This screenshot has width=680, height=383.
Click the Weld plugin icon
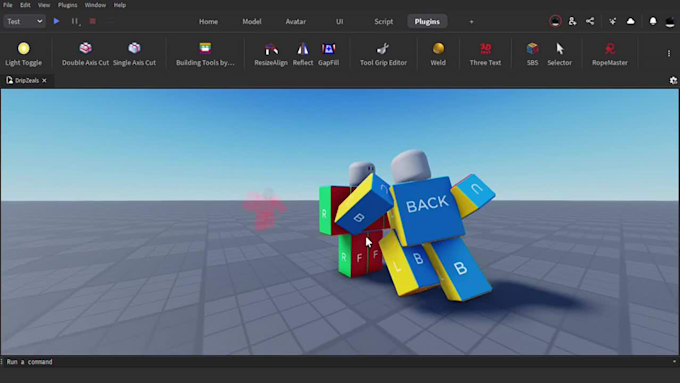(438, 49)
